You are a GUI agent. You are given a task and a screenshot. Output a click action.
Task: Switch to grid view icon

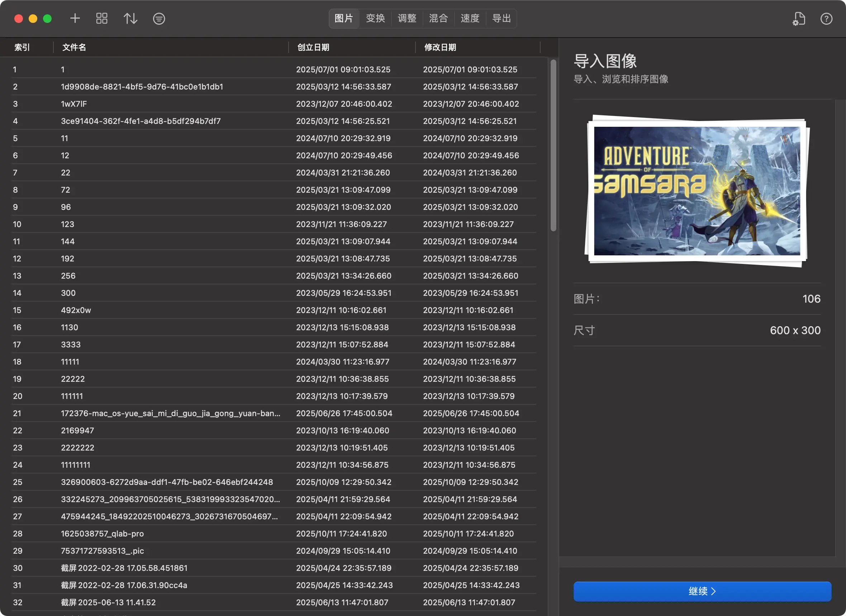click(101, 18)
